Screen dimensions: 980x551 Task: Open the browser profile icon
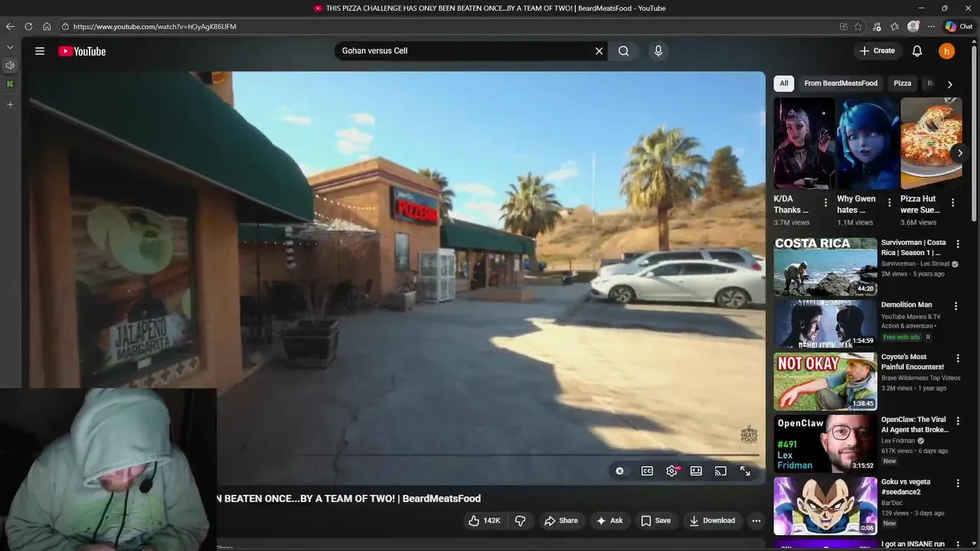[x=913, y=26]
